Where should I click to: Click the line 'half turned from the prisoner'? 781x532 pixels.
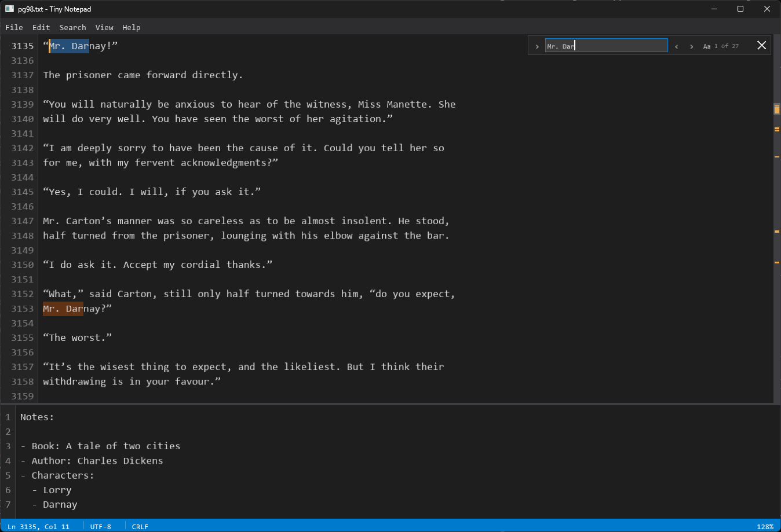pos(246,236)
